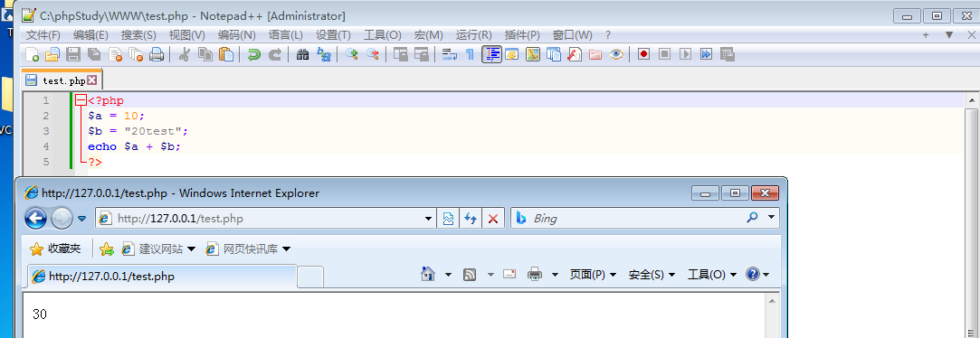This screenshot has width=980, height=338.
Task: Click the Synchronize vertical scrolling icon
Action: (400, 54)
